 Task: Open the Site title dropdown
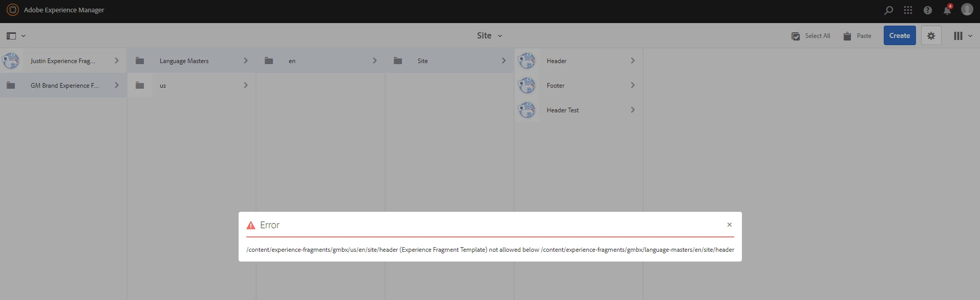pos(489,35)
